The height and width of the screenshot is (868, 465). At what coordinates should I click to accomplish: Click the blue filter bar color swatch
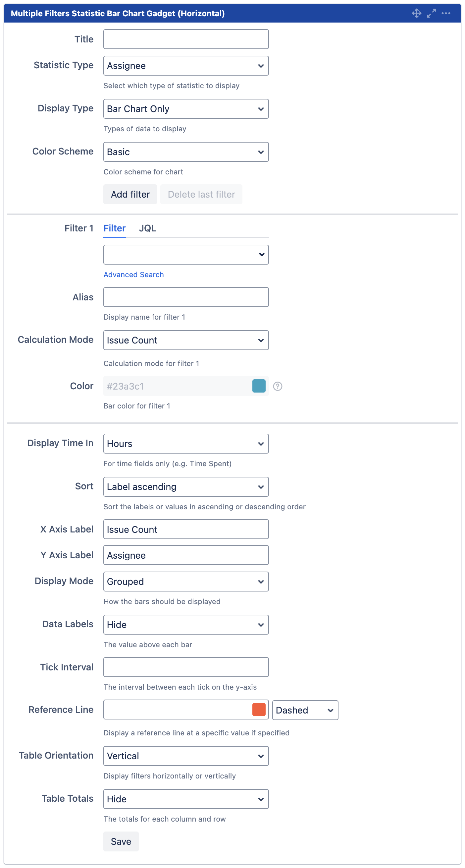click(259, 386)
